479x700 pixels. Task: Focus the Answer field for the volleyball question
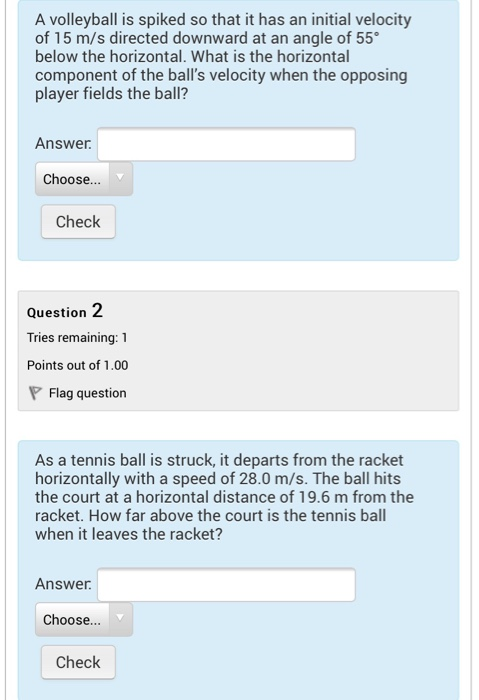coord(226,144)
